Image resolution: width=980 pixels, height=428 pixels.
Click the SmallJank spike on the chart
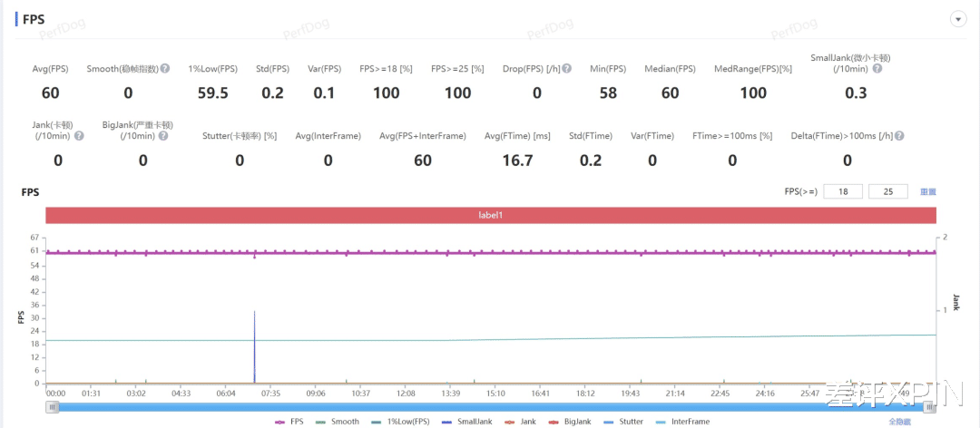pos(254,345)
